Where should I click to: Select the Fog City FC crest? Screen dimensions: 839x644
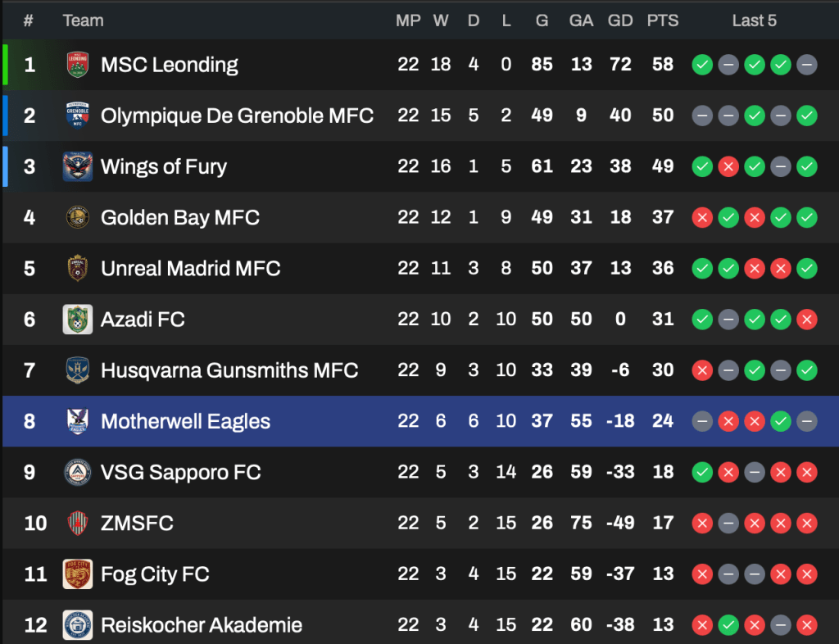(78, 574)
